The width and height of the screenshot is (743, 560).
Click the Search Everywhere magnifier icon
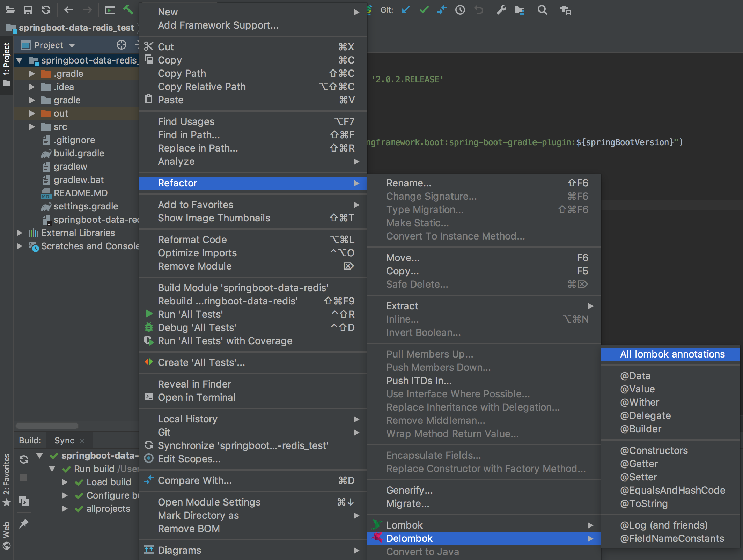(x=542, y=10)
